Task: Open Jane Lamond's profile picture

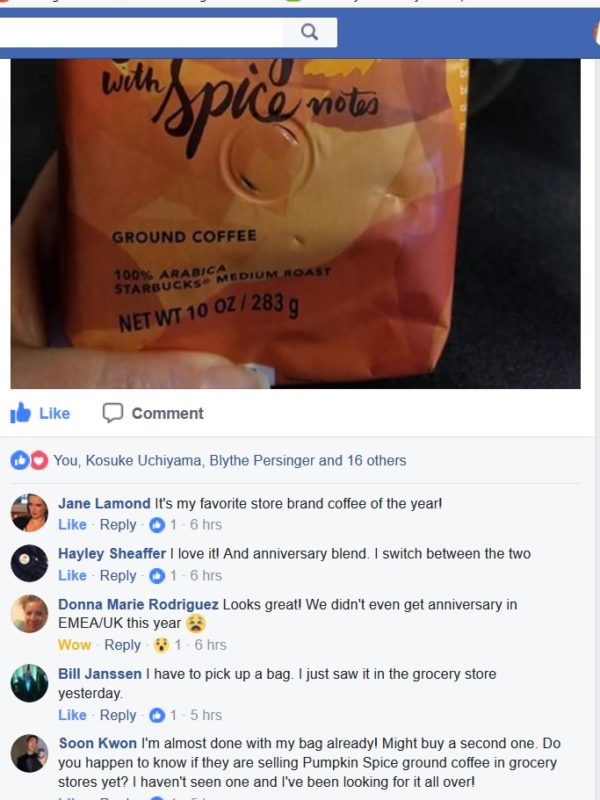Action: click(30, 513)
